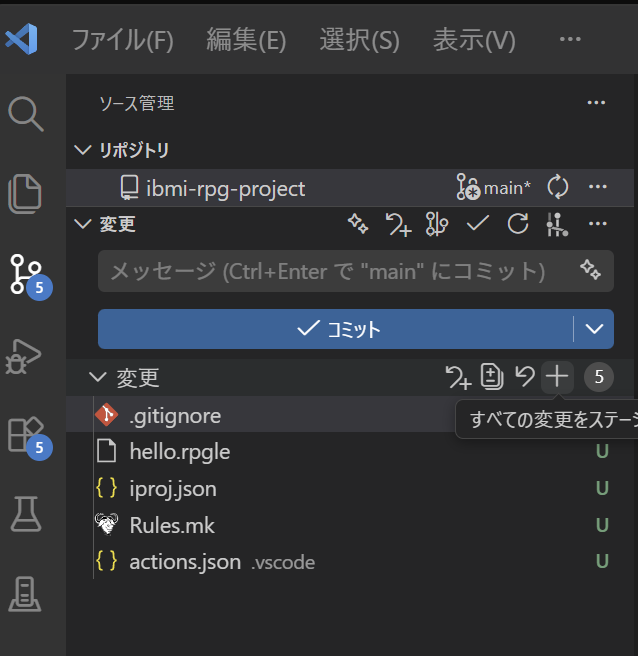Click the checkmark commit icon in header

click(x=477, y=224)
